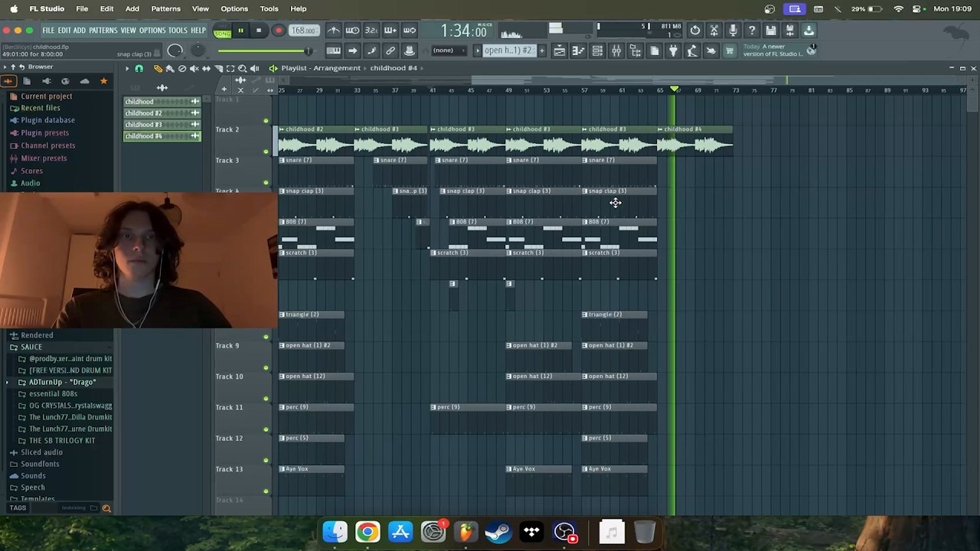The width and height of the screenshot is (980, 551).
Task: Click the red record button
Action: tap(278, 31)
